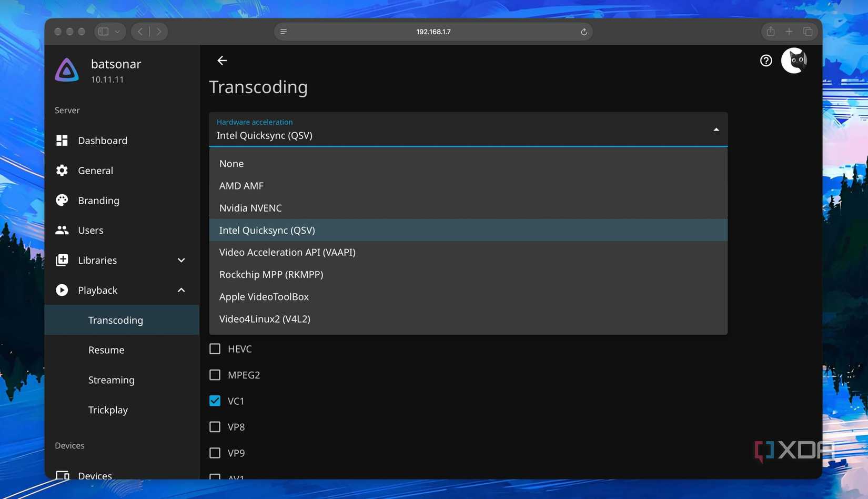
Task: Enable the MPEG2 checkbox
Action: pos(215,375)
